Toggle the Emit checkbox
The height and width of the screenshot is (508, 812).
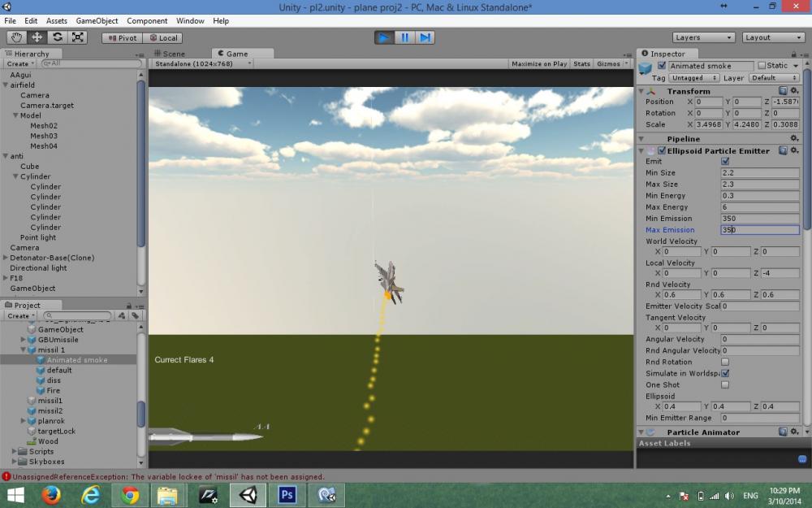pos(725,161)
